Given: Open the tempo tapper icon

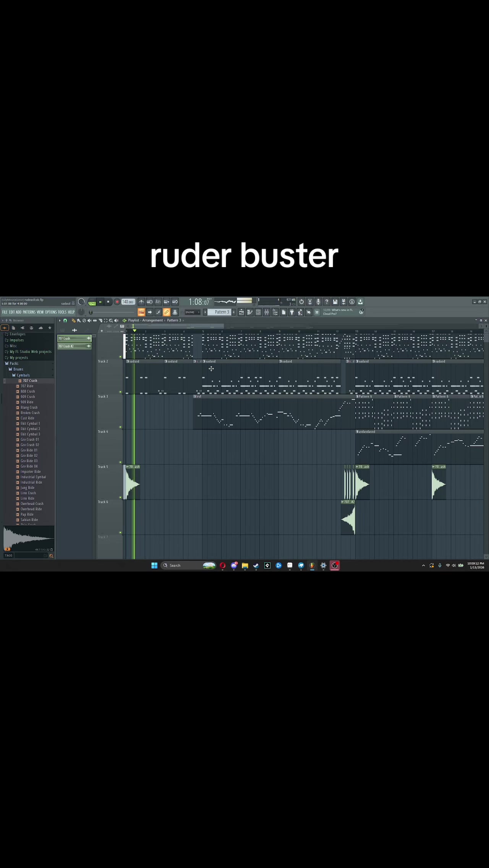Looking at the screenshot, I should click(x=300, y=312).
